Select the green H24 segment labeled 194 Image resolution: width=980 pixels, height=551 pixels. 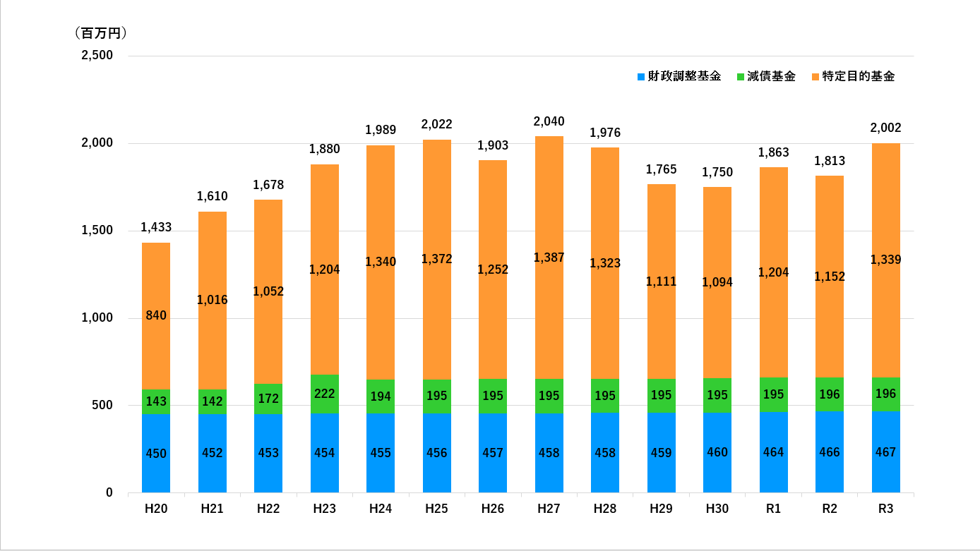click(x=381, y=396)
